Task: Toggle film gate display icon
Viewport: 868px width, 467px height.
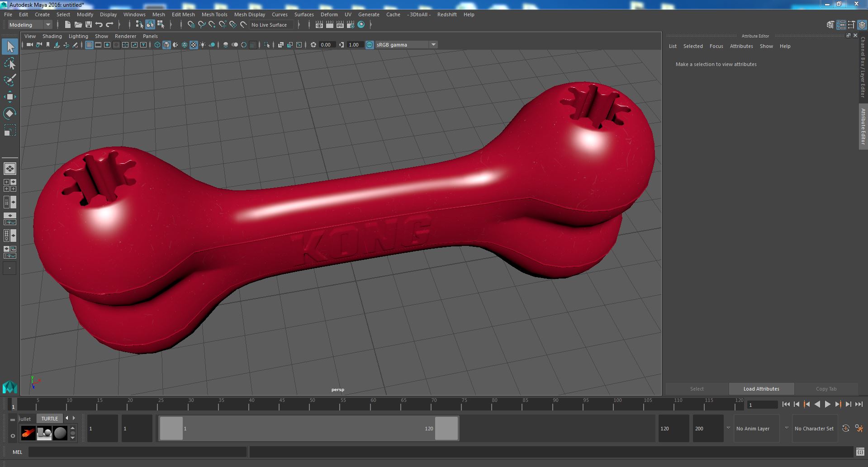Action: click(98, 45)
